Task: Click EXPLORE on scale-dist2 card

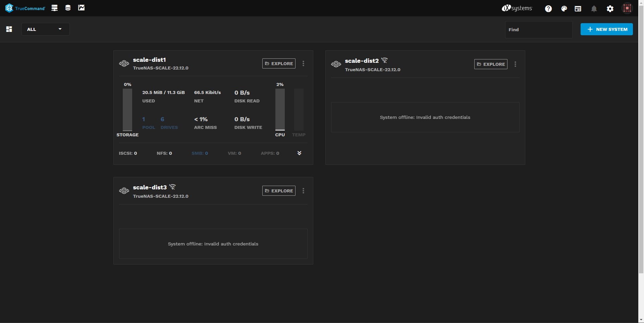Action: [491, 64]
